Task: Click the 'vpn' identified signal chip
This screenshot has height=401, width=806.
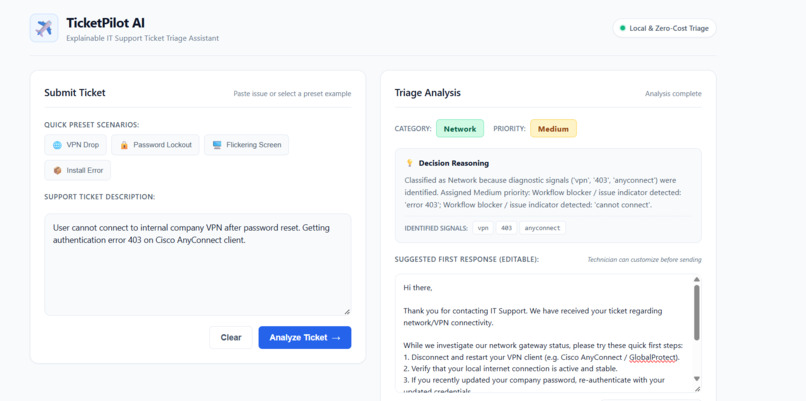Action: coord(483,228)
